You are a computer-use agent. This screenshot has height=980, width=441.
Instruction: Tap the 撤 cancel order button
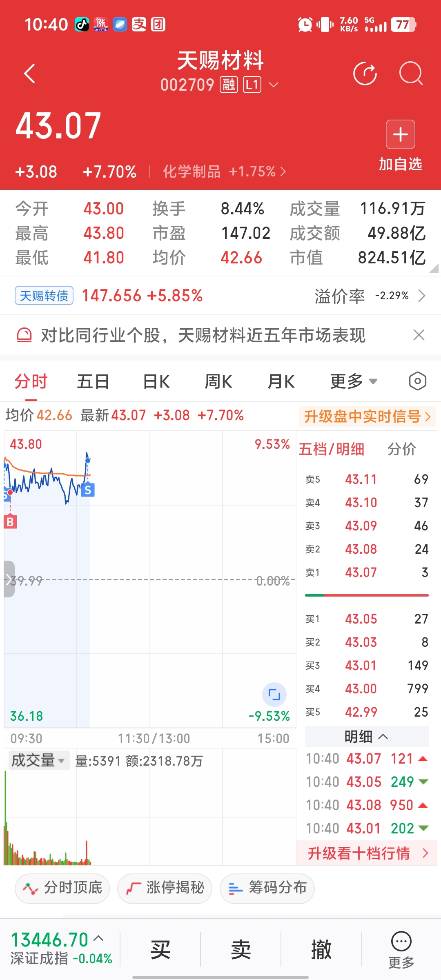point(321,949)
